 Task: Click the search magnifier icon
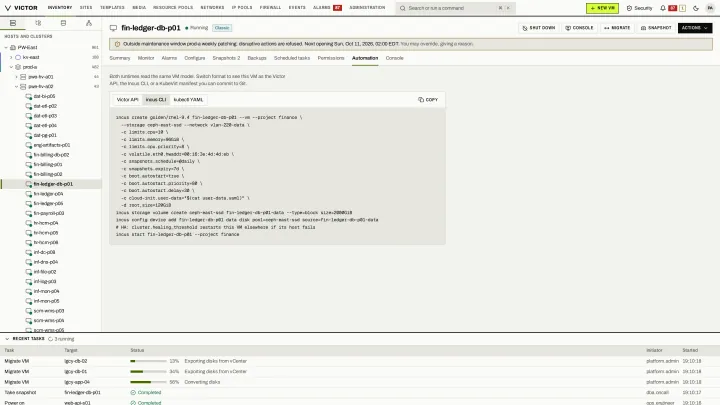click(x=403, y=8)
